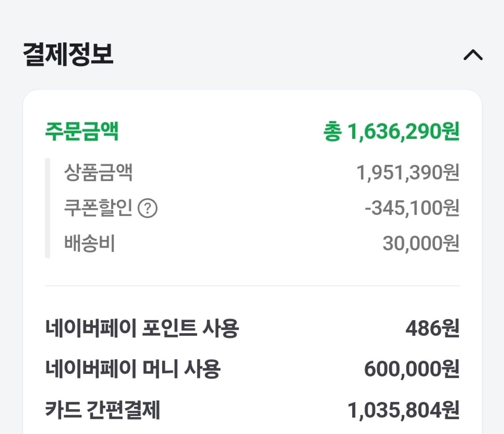Click the 카드 간편결제 label

point(103,410)
